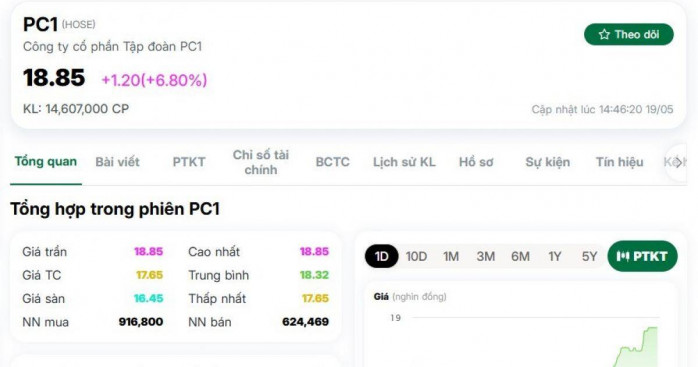Open the Sự kiện tab
The height and width of the screenshot is (367, 698).
point(548,162)
